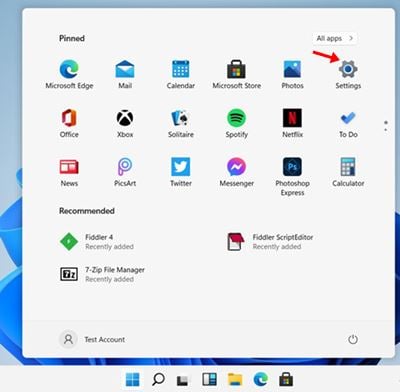Open Fiddler ScriptEditor from Recommended
This screenshot has height=392, width=400.
click(x=270, y=242)
